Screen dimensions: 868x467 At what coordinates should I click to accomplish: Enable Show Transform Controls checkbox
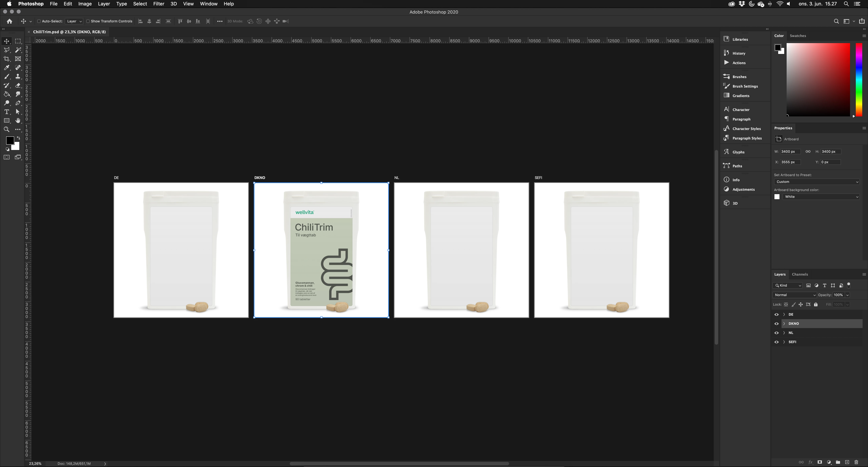tap(88, 21)
